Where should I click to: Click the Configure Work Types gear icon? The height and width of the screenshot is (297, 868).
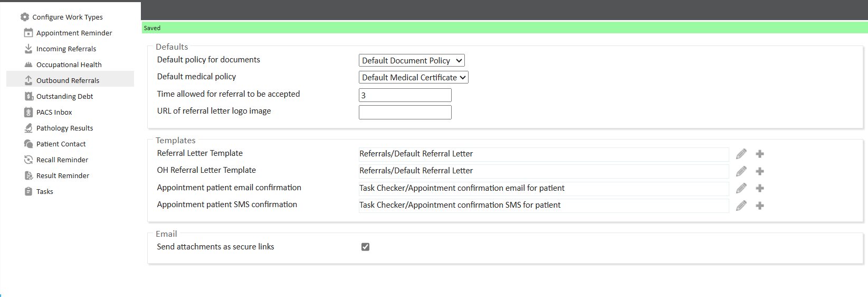coord(25,17)
